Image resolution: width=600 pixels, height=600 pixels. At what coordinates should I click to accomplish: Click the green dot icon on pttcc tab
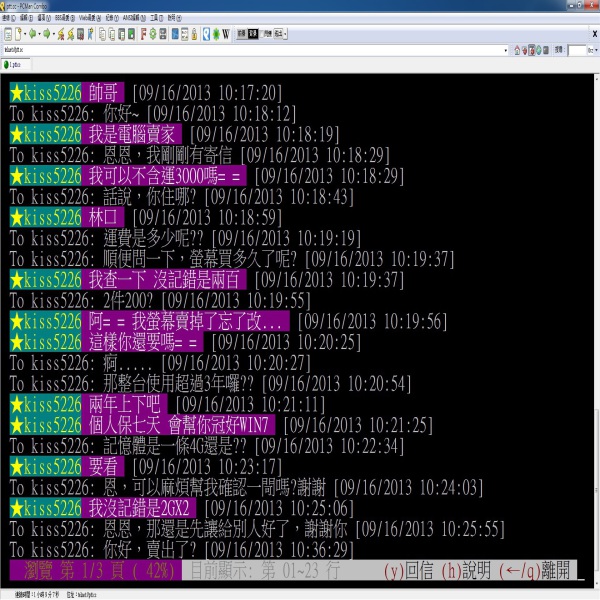pyautogui.click(x=6, y=65)
